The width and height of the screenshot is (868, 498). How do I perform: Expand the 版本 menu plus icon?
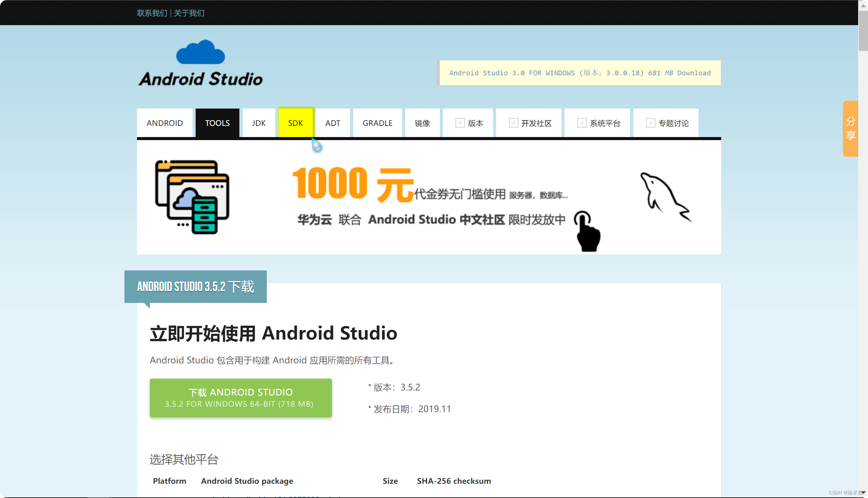460,123
